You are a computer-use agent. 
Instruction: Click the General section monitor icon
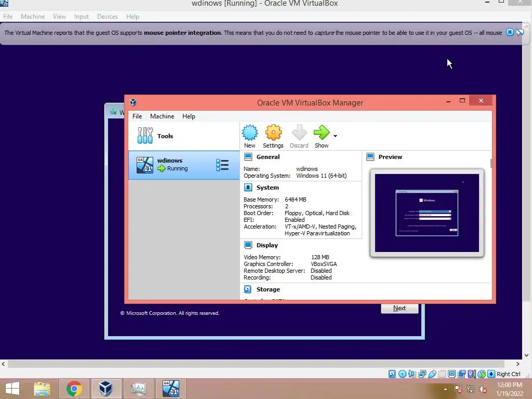pyautogui.click(x=248, y=157)
